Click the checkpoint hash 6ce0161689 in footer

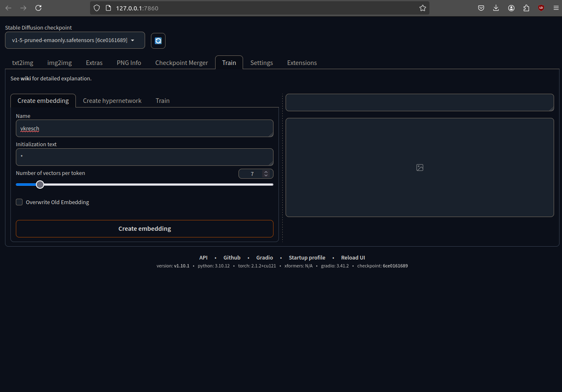395,266
